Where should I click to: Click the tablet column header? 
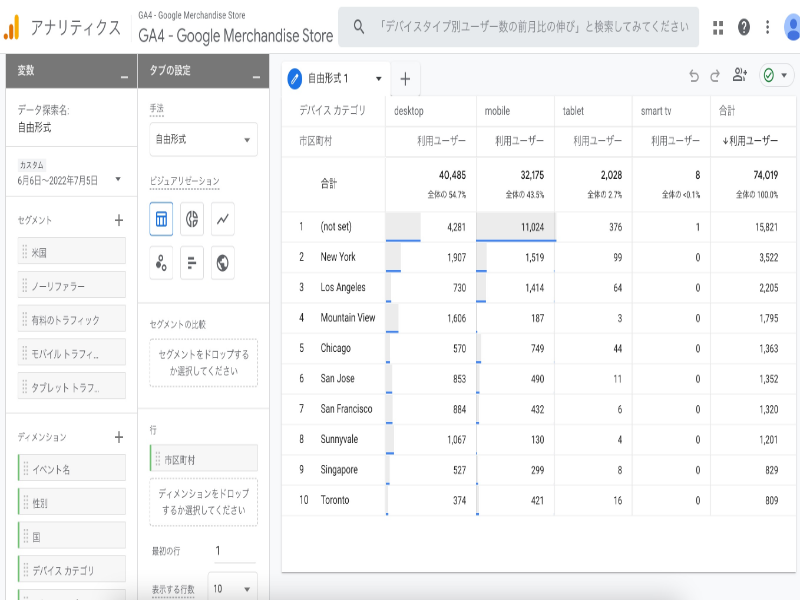(573, 111)
